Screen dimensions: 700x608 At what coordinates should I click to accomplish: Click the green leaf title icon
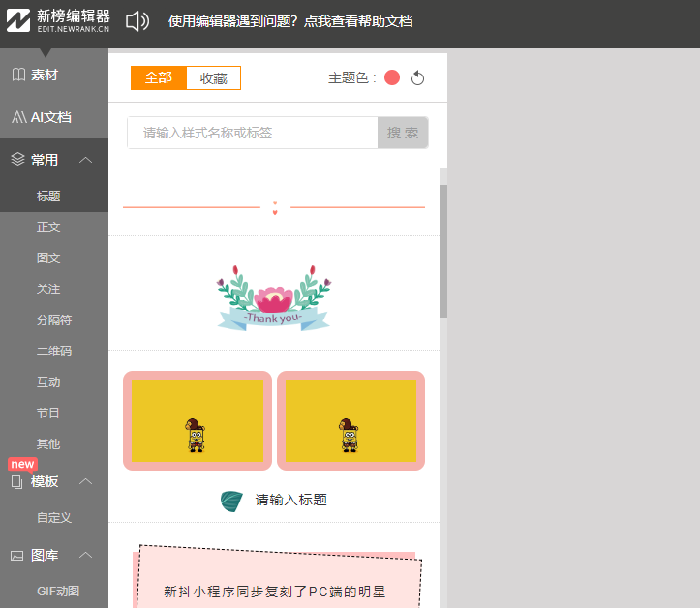(231, 501)
